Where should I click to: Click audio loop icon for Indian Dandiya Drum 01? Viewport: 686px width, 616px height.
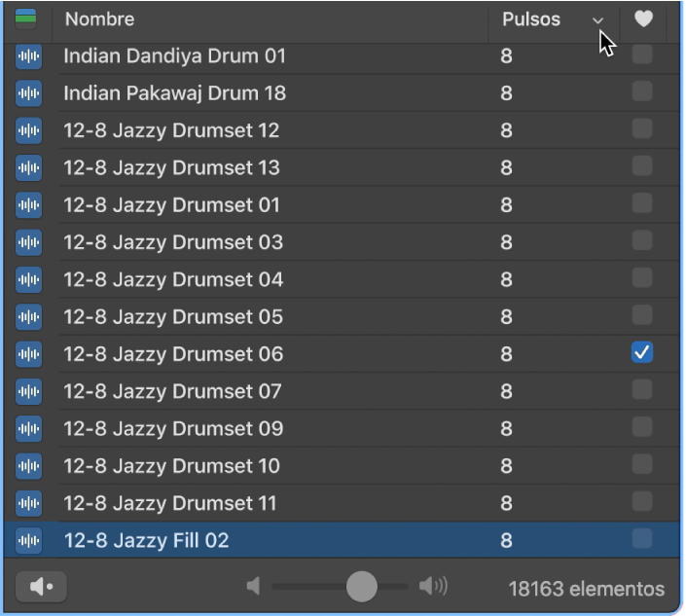pyautogui.click(x=30, y=56)
